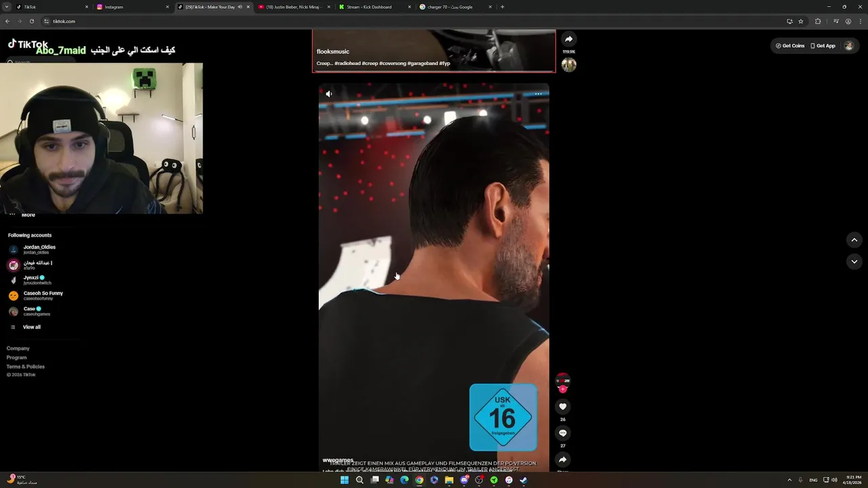
Task: Bookmark this page with the star icon
Action: (x=801, y=21)
